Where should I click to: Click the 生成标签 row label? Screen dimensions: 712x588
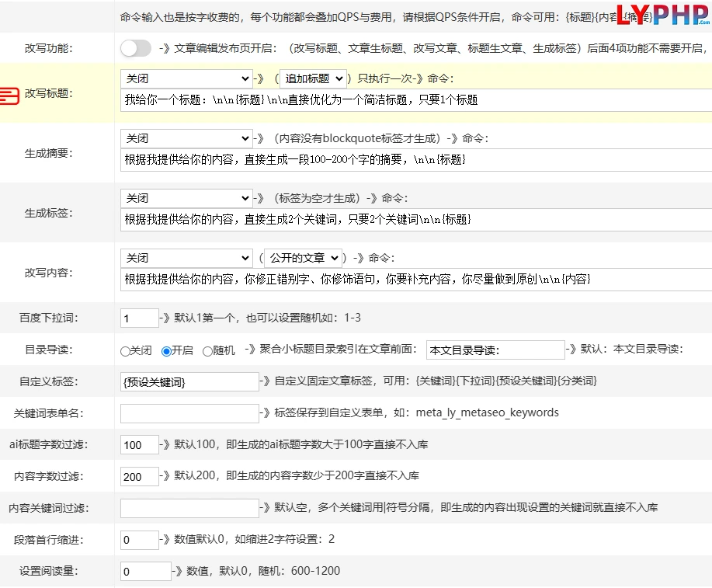tap(49, 213)
